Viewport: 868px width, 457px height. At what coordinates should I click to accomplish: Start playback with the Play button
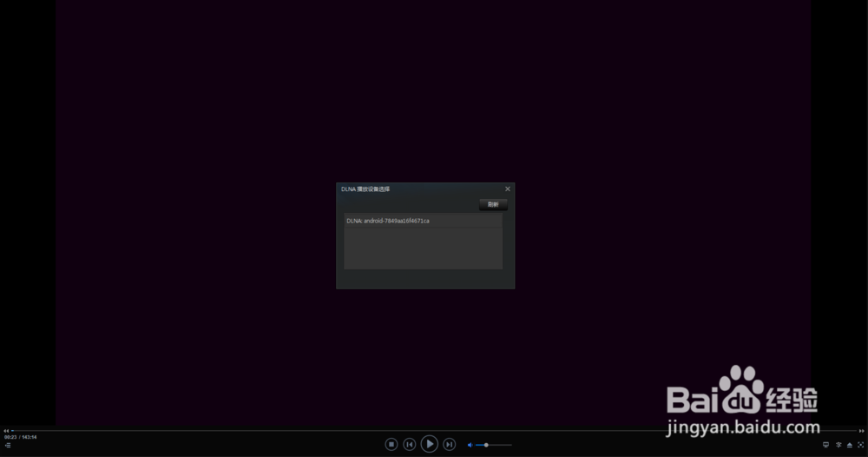pos(429,444)
